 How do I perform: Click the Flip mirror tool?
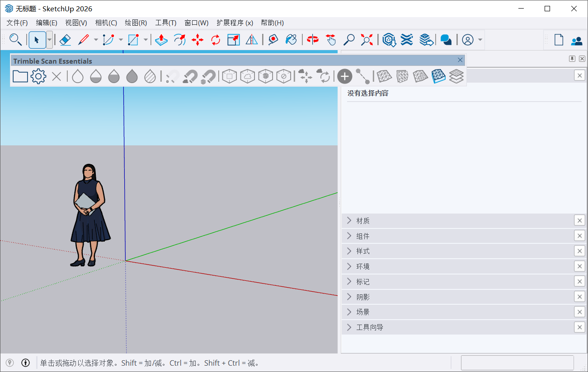click(x=252, y=40)
